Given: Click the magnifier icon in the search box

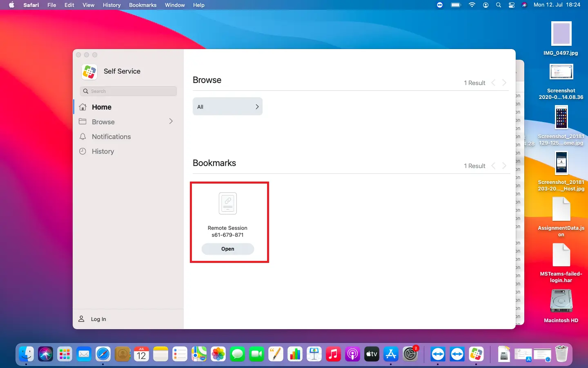Looking at the screenshot, I should (x=86, y=91).
